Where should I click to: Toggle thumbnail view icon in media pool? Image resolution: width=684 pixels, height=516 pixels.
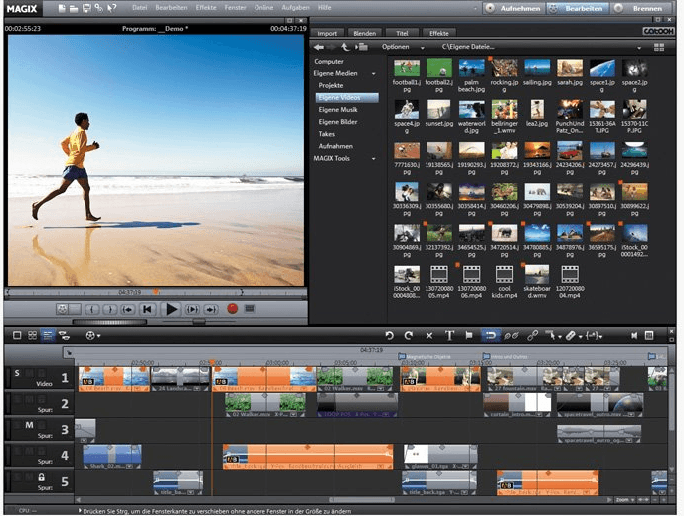pyautogui.click(x=659, y=47)
